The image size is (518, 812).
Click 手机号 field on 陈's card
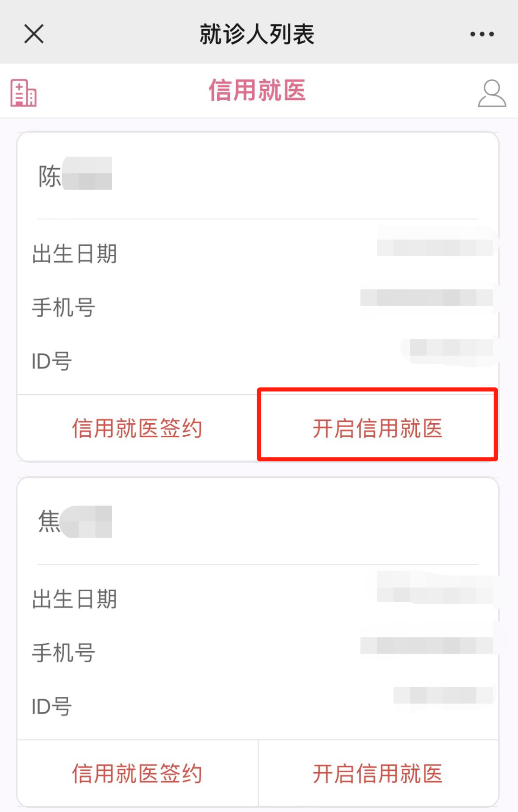click(62, 308)
